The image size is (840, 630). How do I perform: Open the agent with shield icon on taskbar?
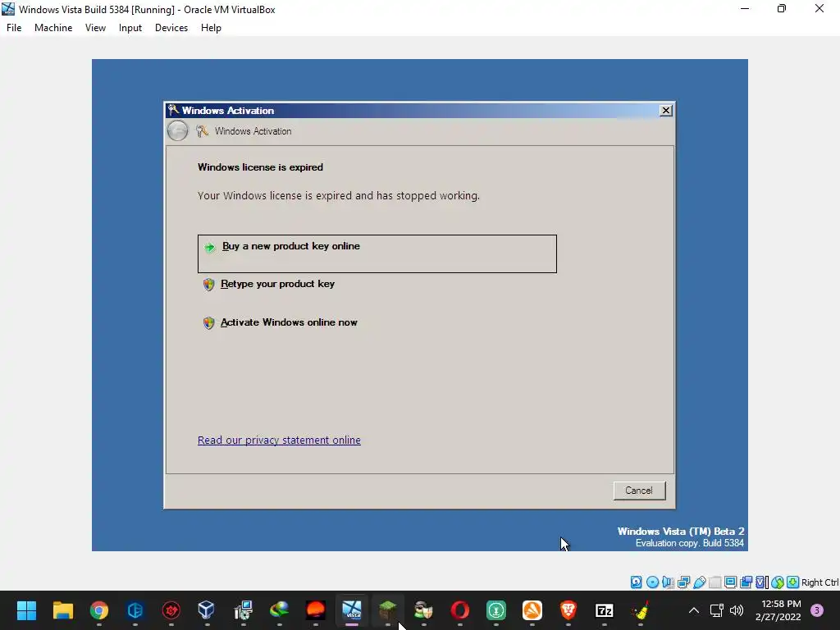click(424, 610)
